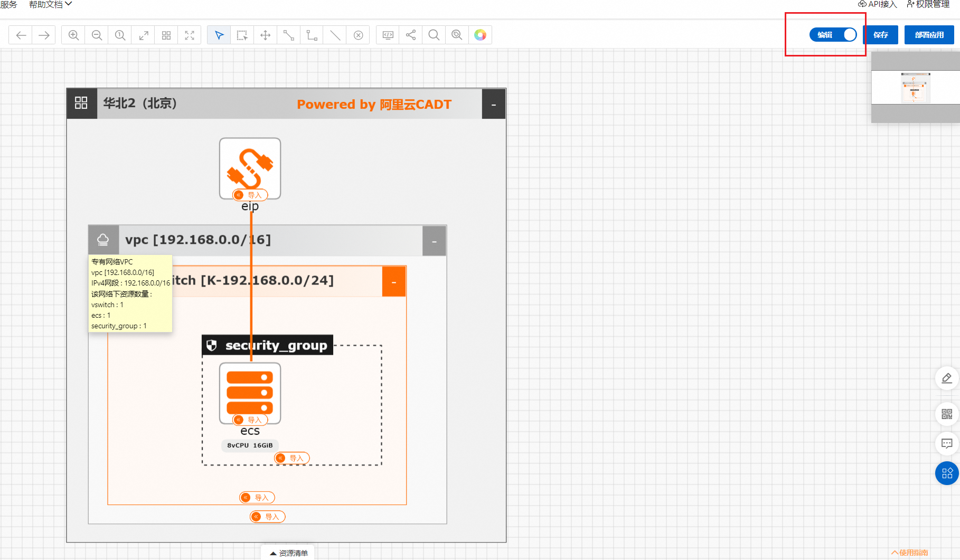This screenshot has width=960, height=560.
Task: Click 导入 button on eip node
Action: (250, 195)
